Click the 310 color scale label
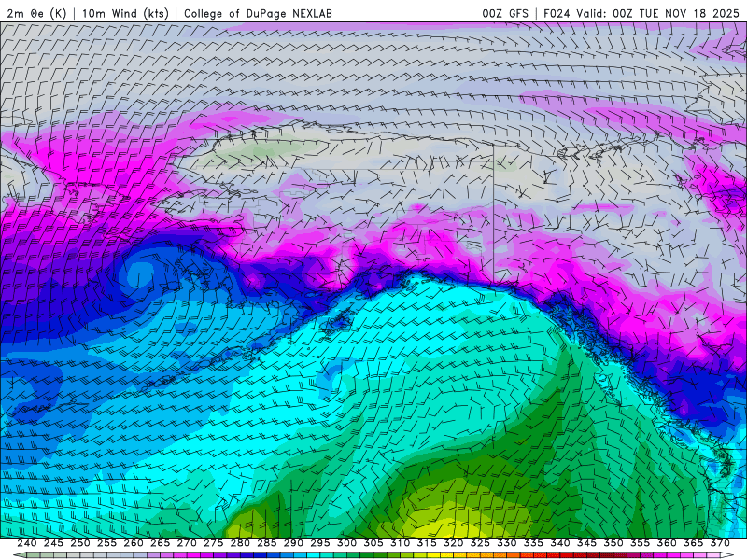 pos(401,543)
